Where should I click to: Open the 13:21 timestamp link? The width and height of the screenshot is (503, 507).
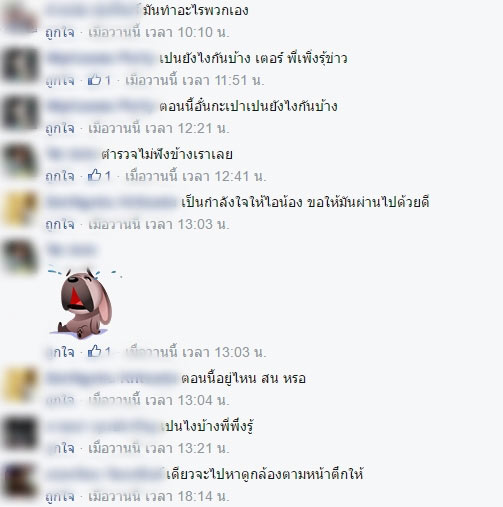tap(159, 448)
